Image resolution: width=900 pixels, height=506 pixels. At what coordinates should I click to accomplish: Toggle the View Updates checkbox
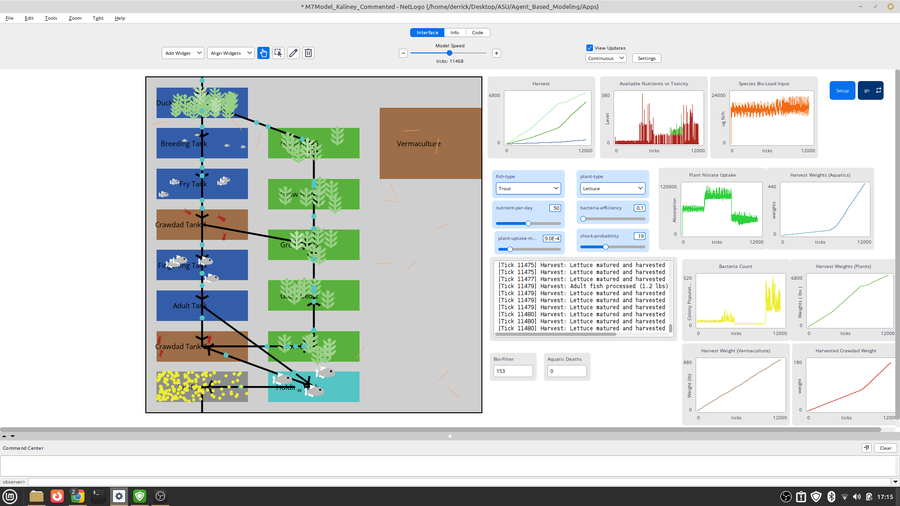[x=589, y=48]
